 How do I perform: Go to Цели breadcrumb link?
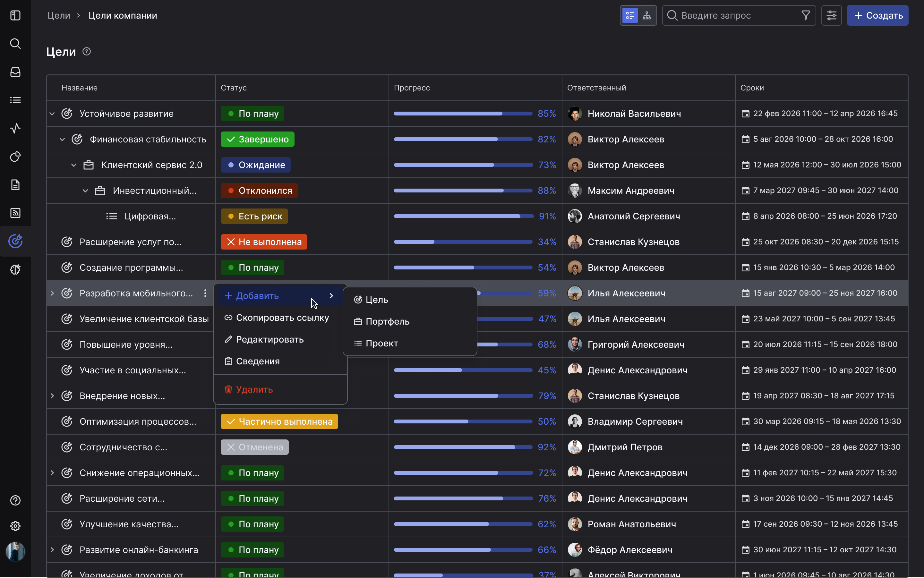click(x=59, y=15)
